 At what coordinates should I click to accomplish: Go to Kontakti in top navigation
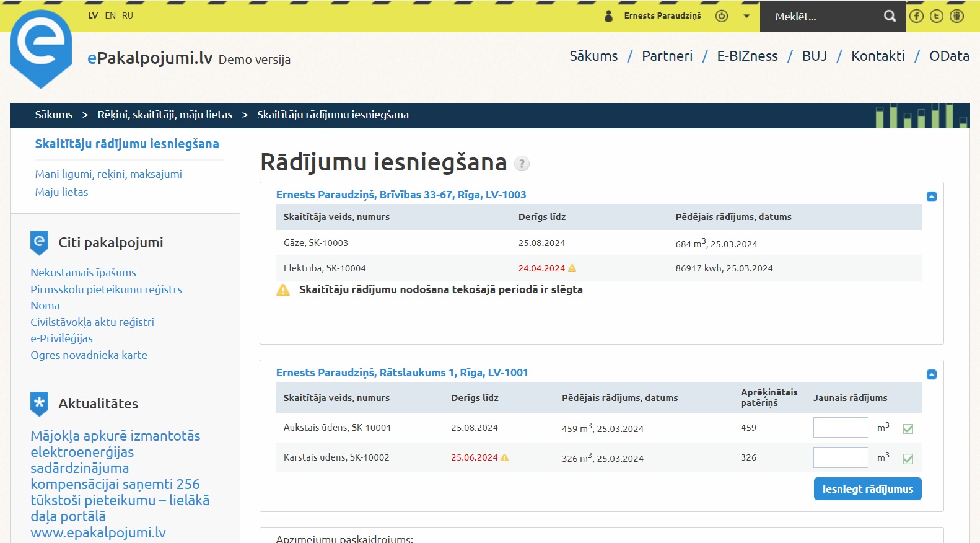coord(877,56)
